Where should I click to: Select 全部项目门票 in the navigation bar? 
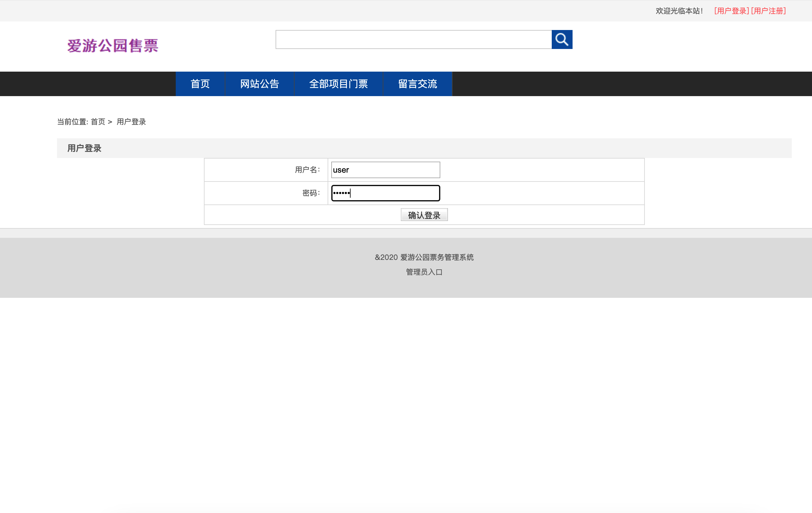tap(338, 84)
